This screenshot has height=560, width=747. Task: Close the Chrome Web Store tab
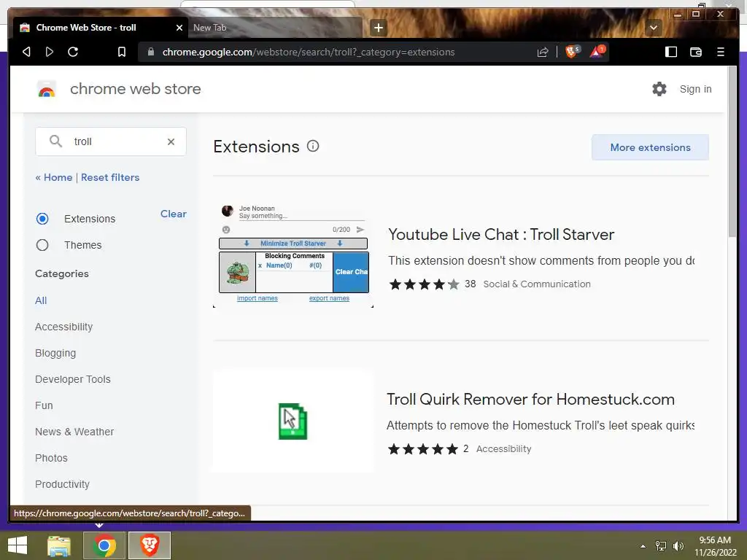pos(179,28)
